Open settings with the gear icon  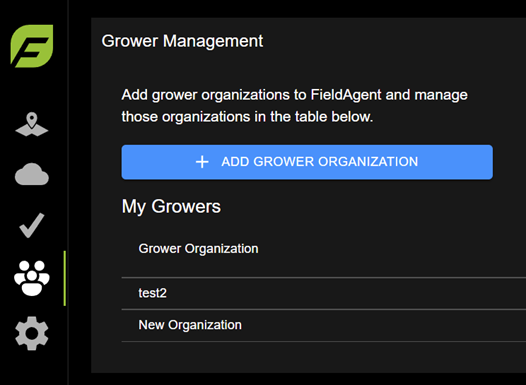pos(32,333)
